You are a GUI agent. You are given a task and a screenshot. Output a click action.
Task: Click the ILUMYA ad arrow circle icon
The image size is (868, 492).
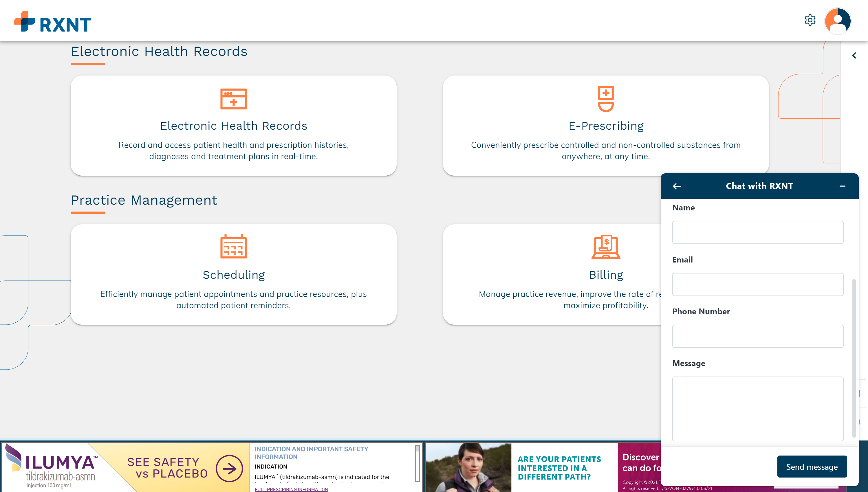point(230,468)
